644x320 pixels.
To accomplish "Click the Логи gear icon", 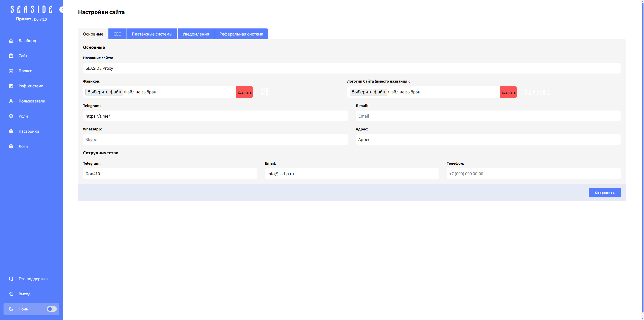I will 11,146.
